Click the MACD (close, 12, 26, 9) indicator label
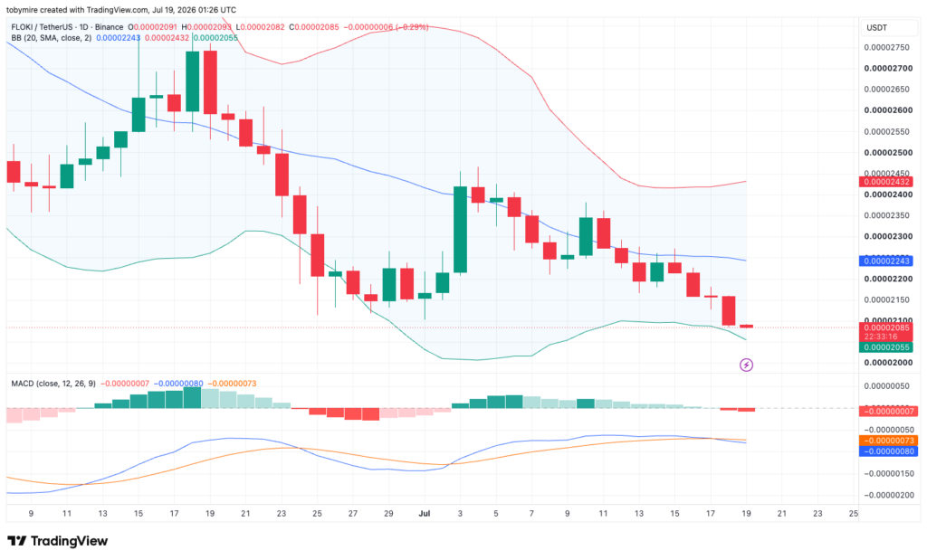927x560 pixels. (x=53, y=384)
